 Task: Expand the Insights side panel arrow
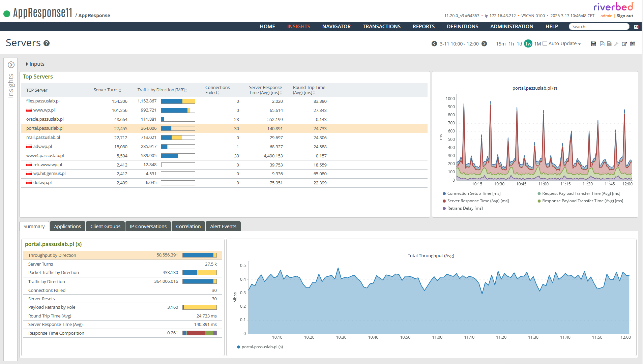pyautogui.click(x=11, y=65)
